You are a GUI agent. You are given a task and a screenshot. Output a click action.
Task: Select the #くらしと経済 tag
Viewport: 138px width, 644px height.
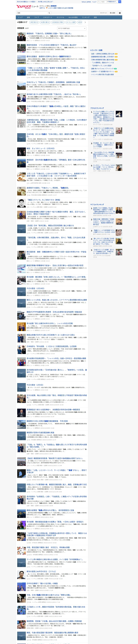pos(71,22)
